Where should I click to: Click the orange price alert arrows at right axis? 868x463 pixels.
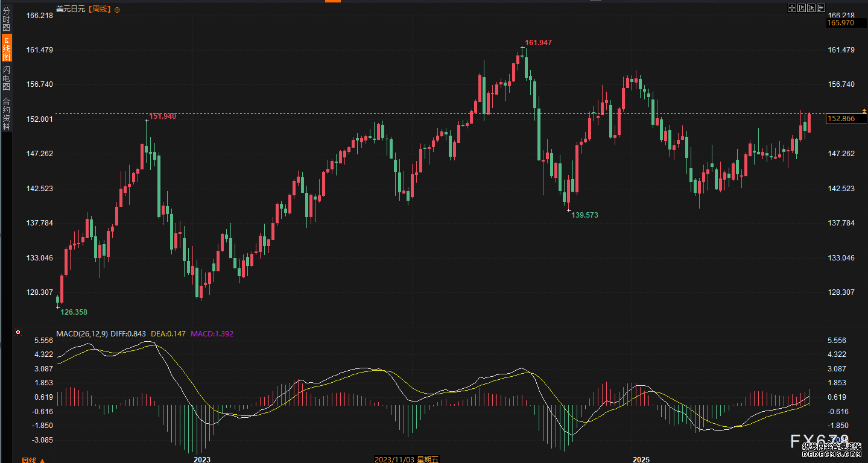click(x=864, y=112)
